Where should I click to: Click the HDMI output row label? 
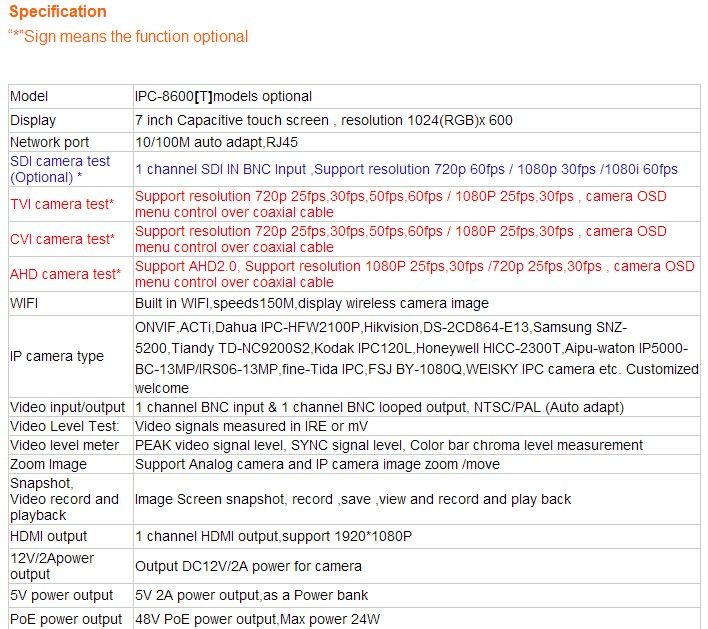point(49,536)
